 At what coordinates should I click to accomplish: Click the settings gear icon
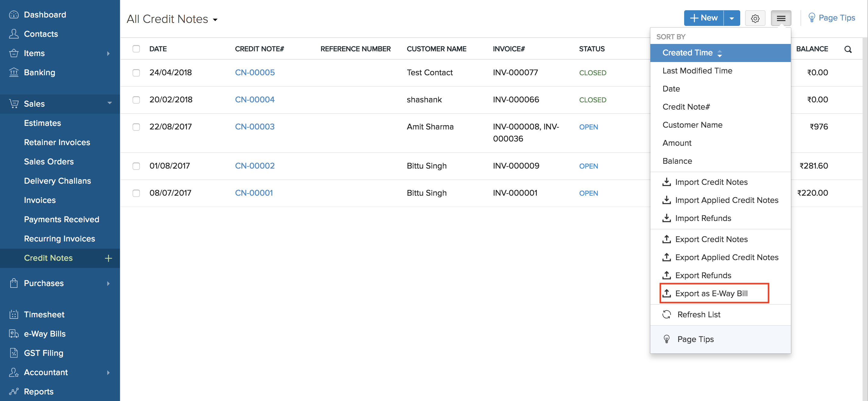click(x=755, y=18)
